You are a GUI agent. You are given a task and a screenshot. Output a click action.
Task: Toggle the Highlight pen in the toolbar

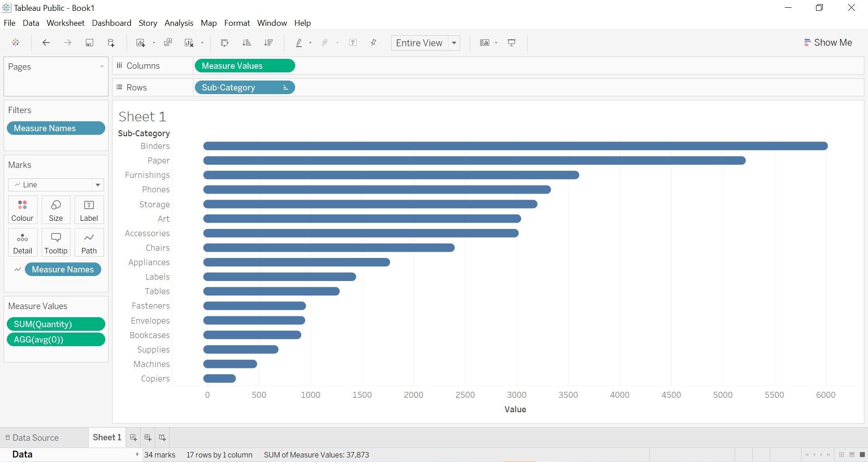pyautogui.click(x=299, y=43)
